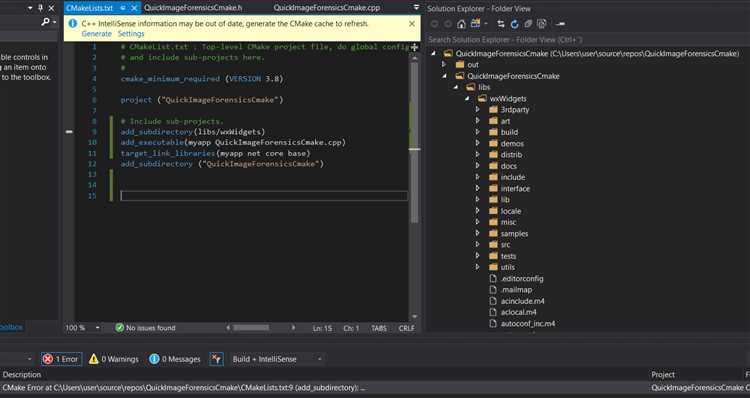Click the No issues found indicator
This screenshot has height=398, width=750.
pos(145,328)
